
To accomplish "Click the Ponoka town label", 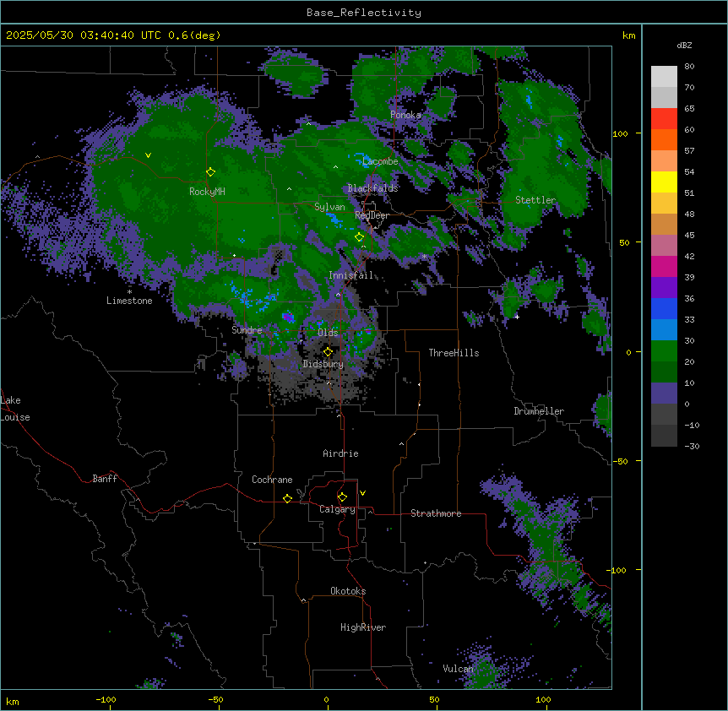I will pyautogui.click(x=405, y=115).
